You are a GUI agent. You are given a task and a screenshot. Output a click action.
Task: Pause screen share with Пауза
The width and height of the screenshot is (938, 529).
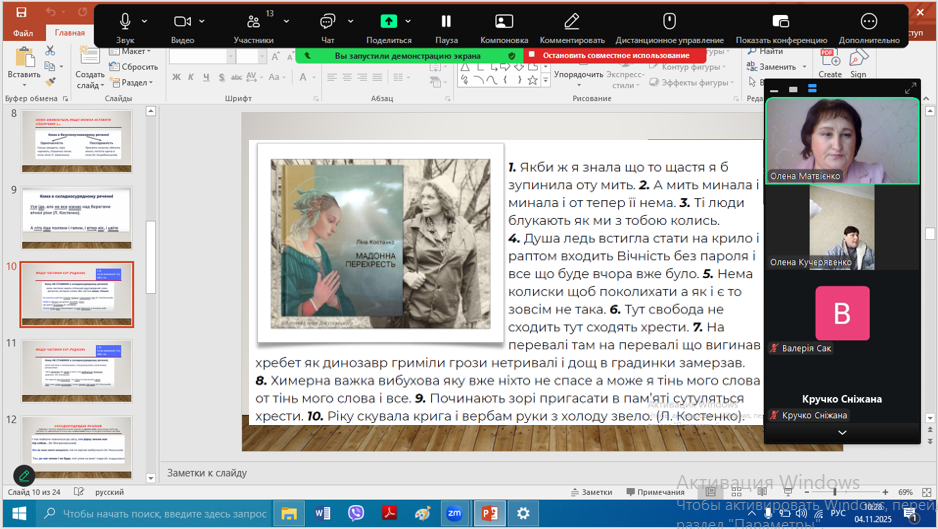pyautogui.click(x=446, y=22)
